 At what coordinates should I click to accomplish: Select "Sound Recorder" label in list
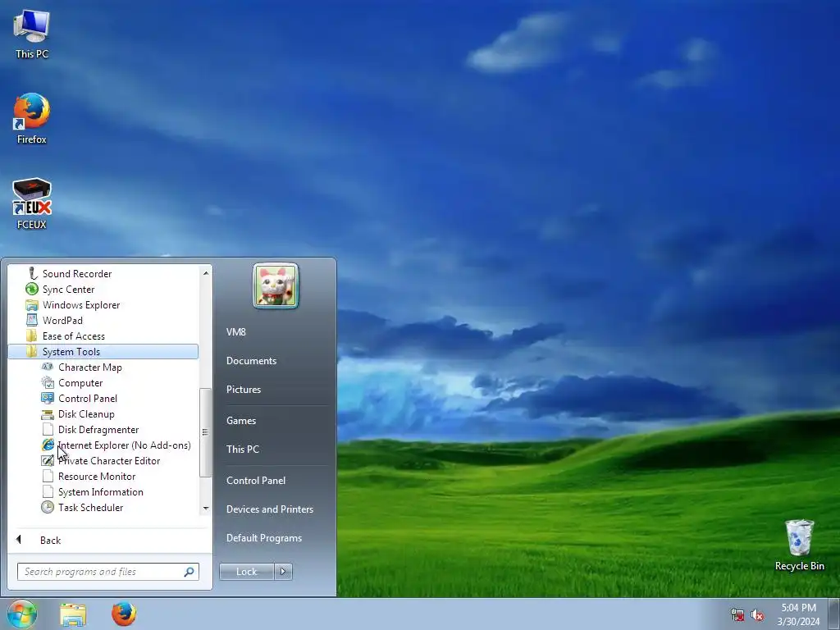click(77, 274)
